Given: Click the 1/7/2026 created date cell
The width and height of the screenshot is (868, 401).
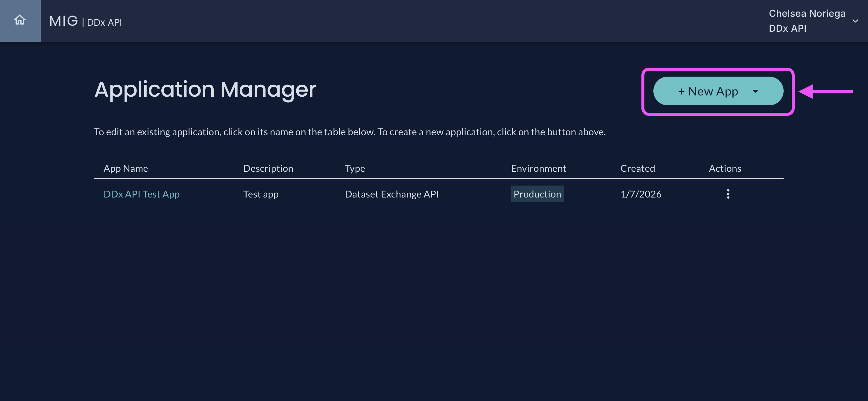Looking at the screenshot, I should 641,194.
